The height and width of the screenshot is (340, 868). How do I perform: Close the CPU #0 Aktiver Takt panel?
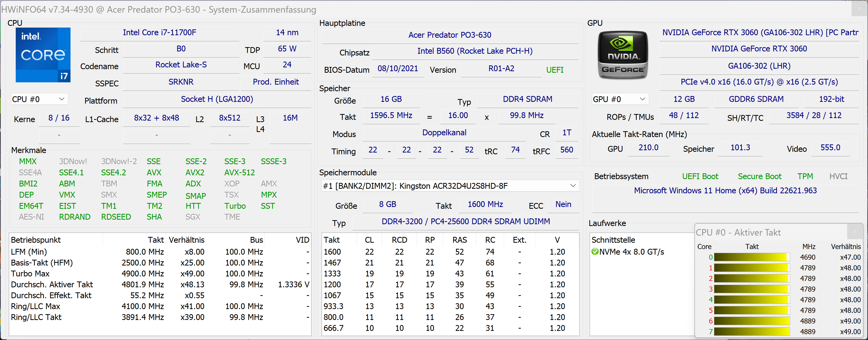(855, 232)
